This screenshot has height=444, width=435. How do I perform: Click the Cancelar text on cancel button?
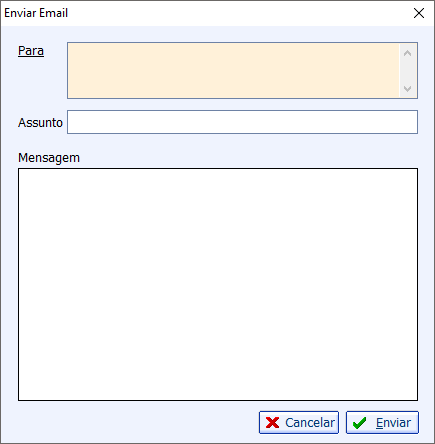[x=310, y=423]
